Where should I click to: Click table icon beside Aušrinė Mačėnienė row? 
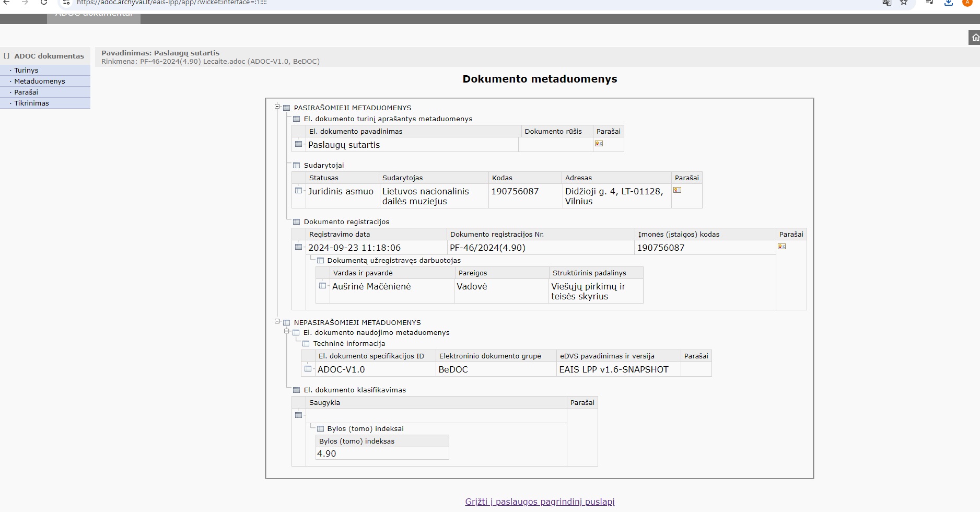point(322,286)
